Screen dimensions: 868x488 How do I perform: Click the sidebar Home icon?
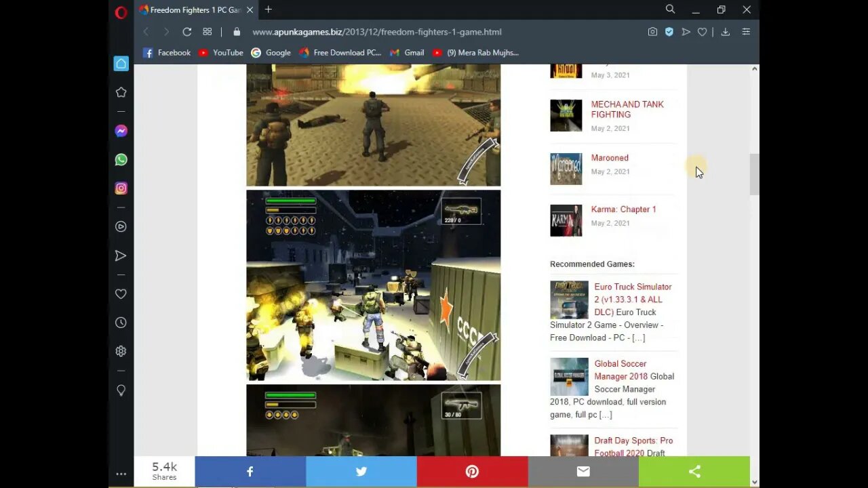[121, 63]
